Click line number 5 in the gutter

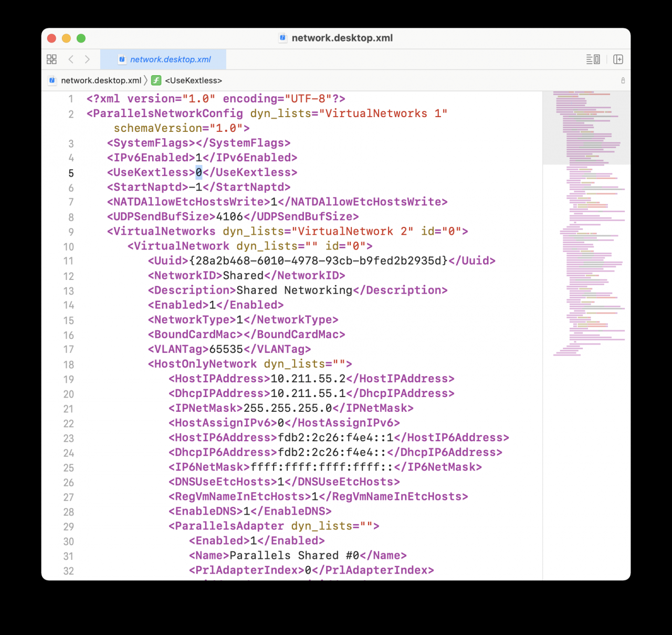pos(71,173)
